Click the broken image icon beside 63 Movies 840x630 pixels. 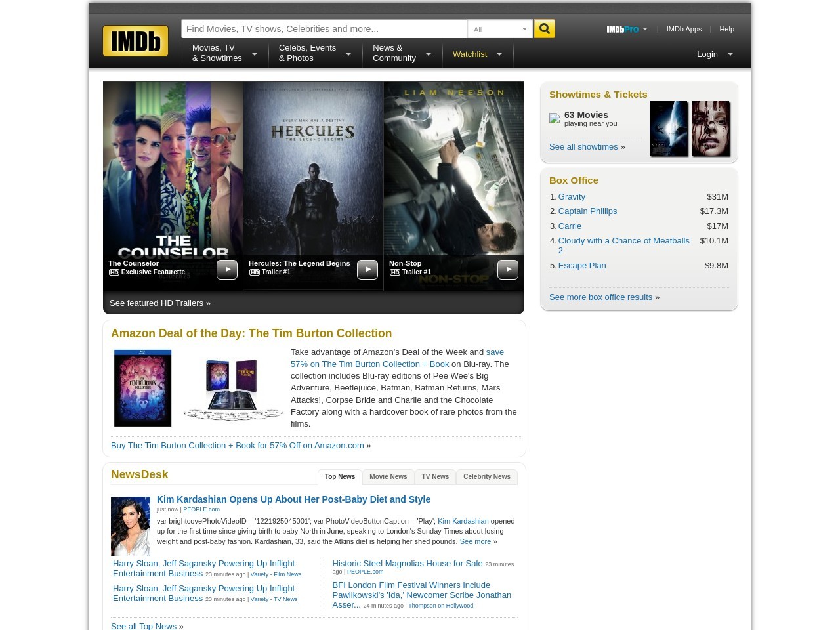[555, 118]
